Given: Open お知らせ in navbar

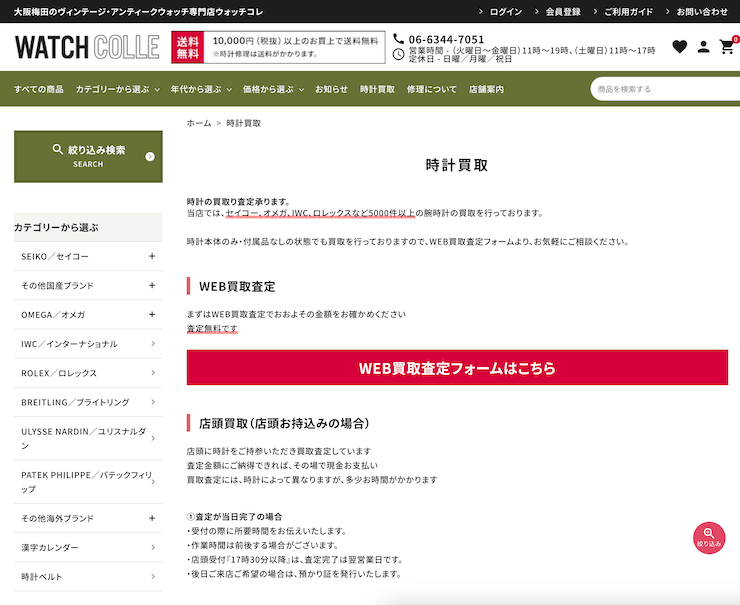Looking at the screenshot, I should 331,89.
